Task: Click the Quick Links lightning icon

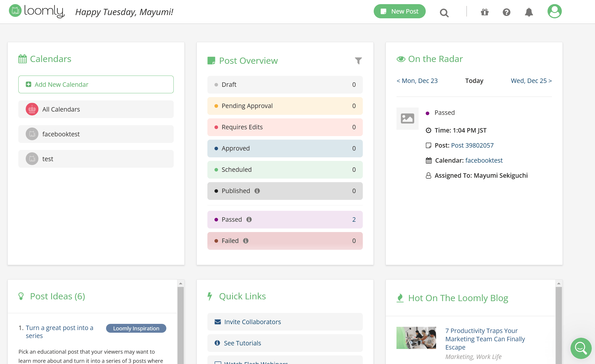Action: tap(210, 296)
